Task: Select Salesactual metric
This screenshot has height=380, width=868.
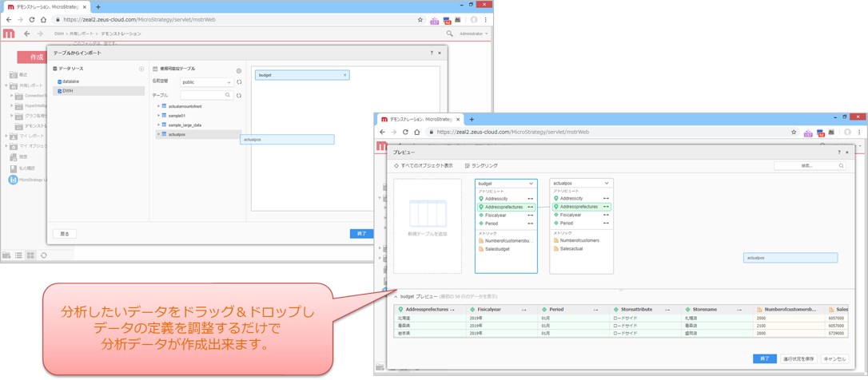Action: [x=571, y=249]
